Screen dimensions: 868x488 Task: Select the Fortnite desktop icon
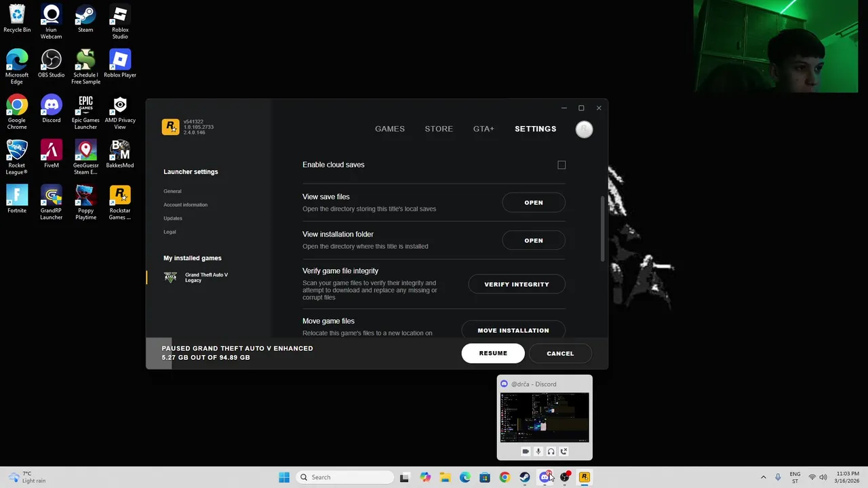17,200
